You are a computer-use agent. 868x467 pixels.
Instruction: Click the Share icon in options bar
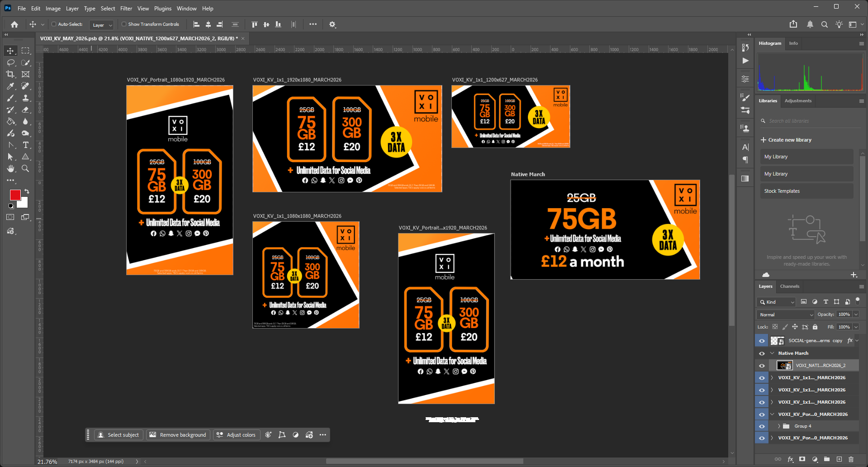[793, 24]
